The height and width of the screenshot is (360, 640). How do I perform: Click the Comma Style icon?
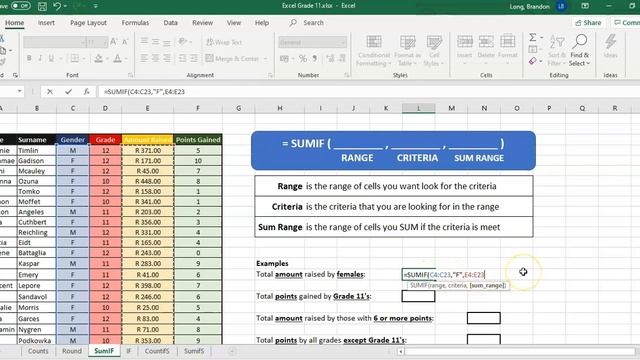click(x=315, y=58)
